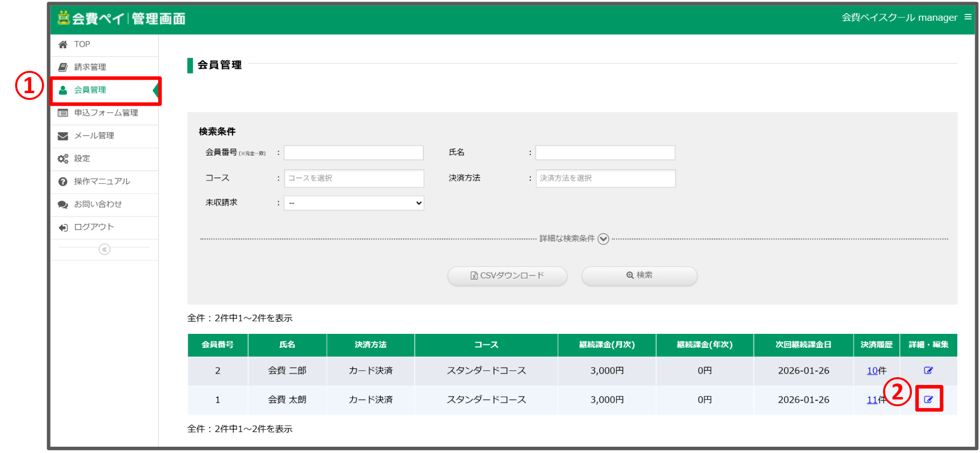
Task: Select 請求管理 in the sidebar
Action: [90, 67]
